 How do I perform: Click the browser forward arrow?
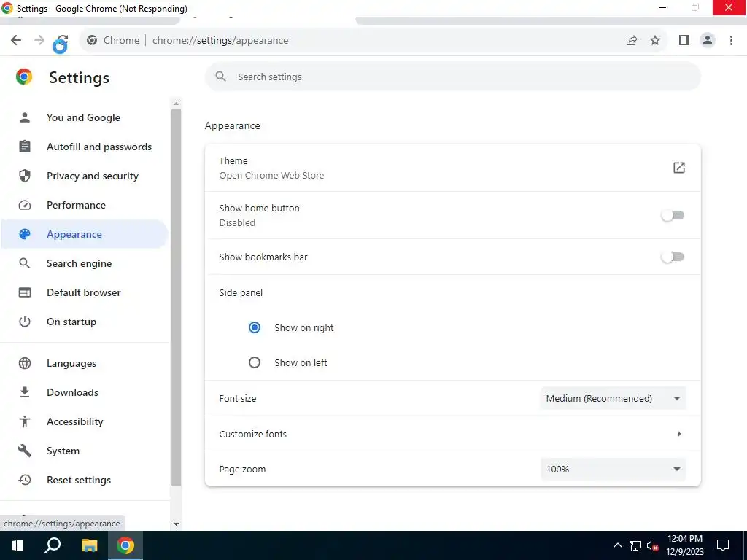pyautogui.click(x=39, y=41)
